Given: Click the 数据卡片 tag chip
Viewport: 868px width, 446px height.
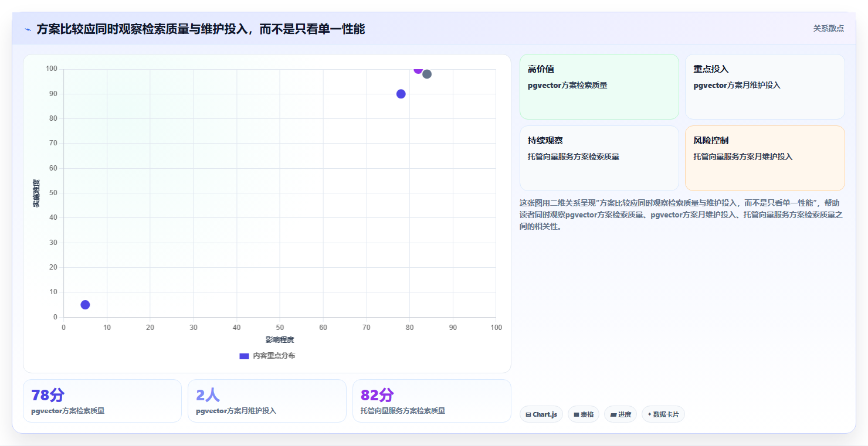Looking at the screenshot, I should (663, 414).
